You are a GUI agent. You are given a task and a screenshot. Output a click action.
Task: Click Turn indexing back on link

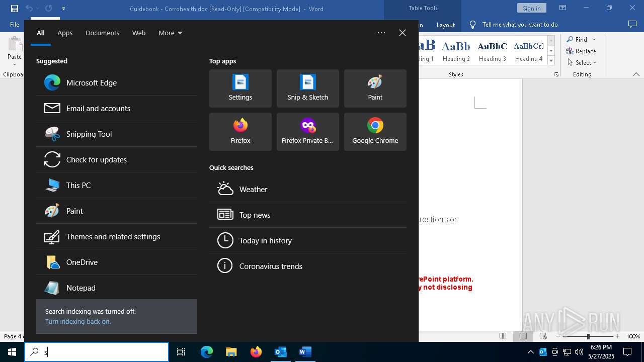(78, 321)
